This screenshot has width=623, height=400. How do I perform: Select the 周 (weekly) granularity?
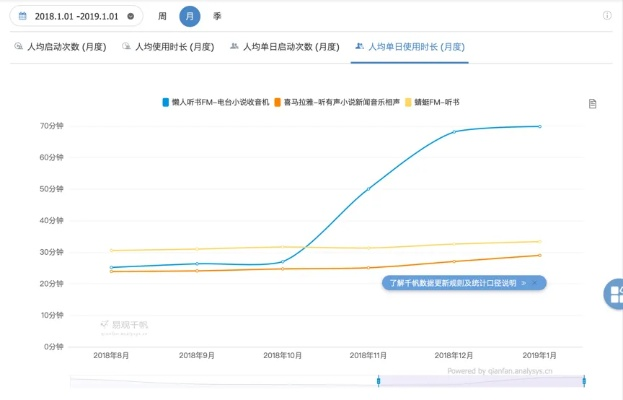coord(162,17)
